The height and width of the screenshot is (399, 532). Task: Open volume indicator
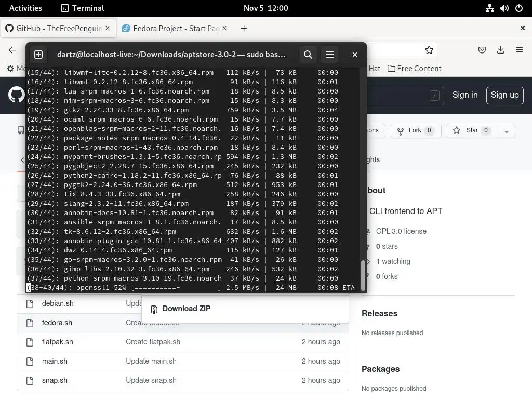(504, 8)
